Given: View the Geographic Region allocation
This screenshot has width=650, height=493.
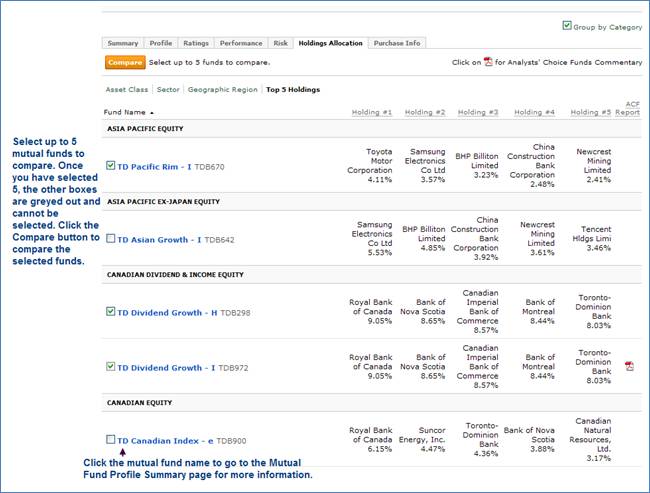Looking at the screenshot, I should [x=223, y=90].
